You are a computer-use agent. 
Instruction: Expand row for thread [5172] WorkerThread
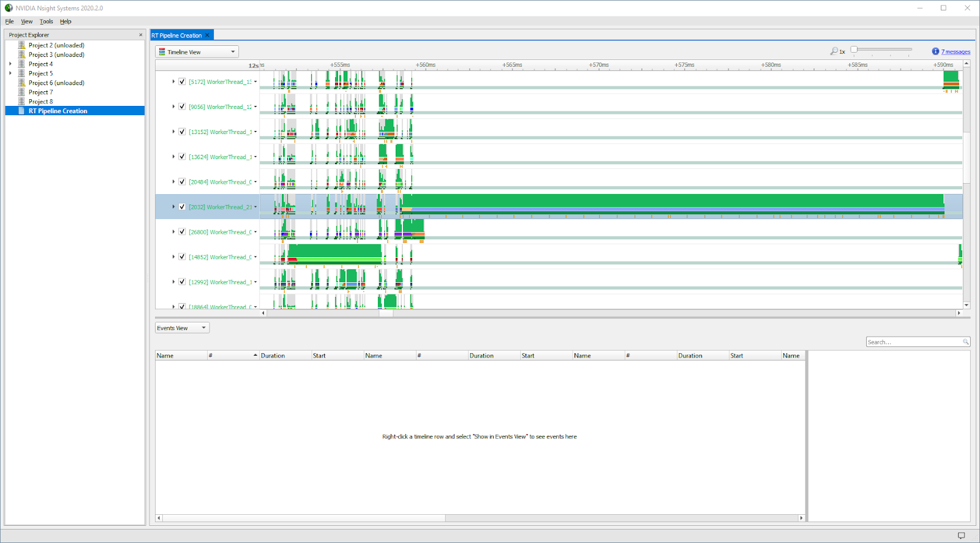click(x=173, y=81)
